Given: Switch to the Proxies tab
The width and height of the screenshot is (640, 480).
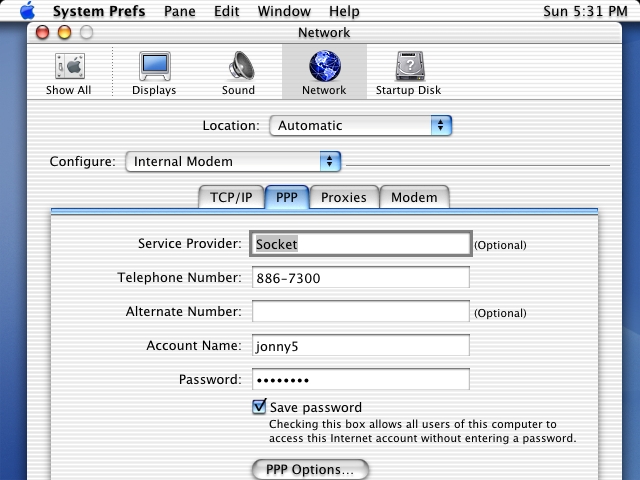Looking at the screenshot, I should (344, 197).
